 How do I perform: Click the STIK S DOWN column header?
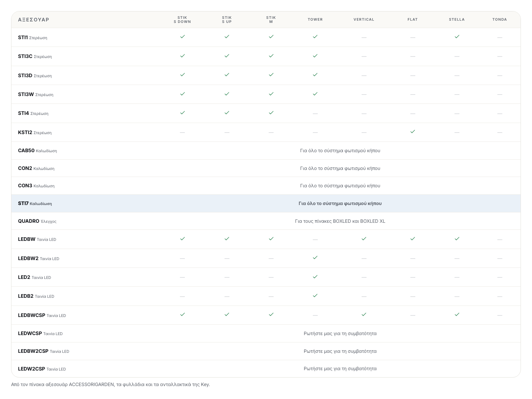(183, 20)
